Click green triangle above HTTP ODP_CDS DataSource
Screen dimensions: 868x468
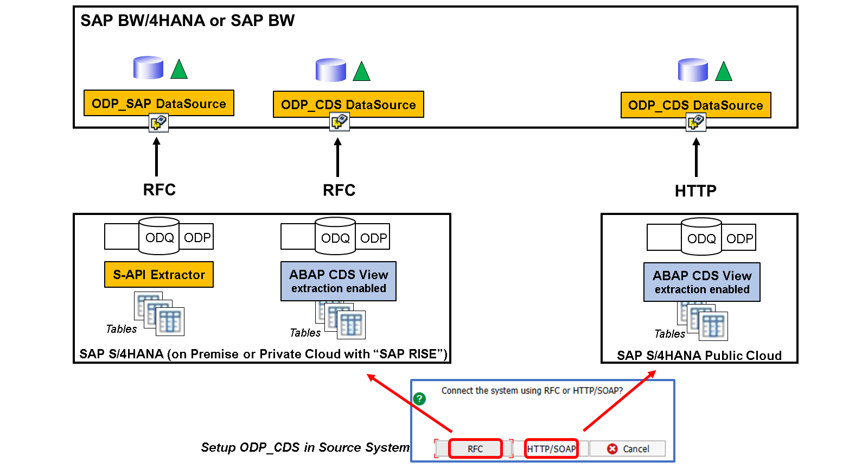coord(724,71)
